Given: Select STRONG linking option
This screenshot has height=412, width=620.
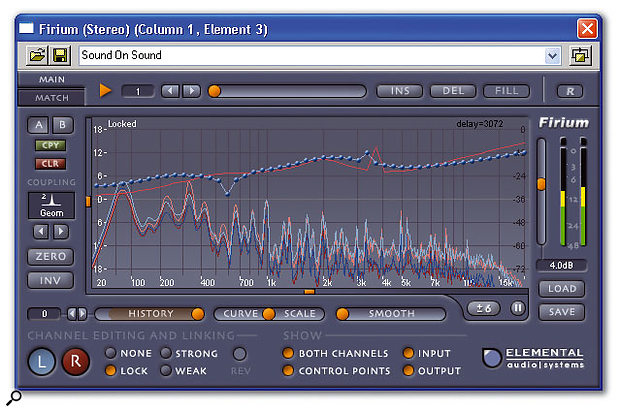Looking at the screenshot, I should (x=189, y=353).
